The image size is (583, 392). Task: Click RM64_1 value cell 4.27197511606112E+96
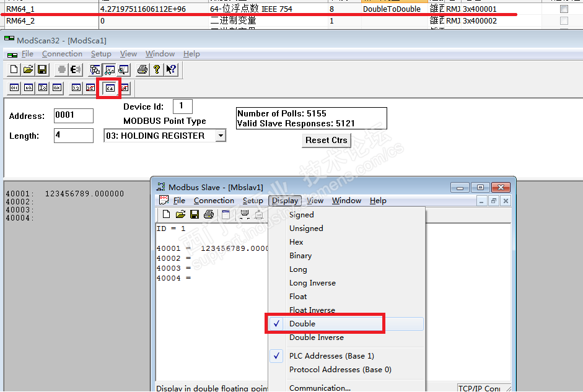point(154,9)
